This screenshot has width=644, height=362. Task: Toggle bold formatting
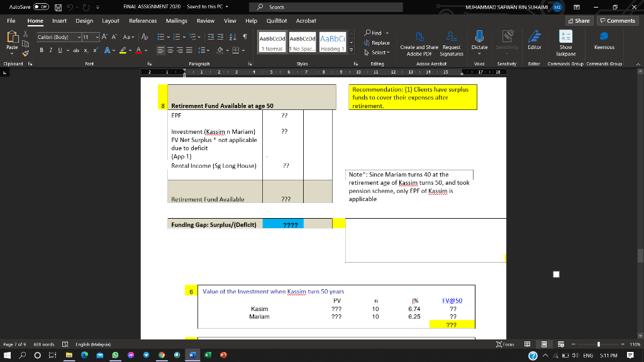(x=42, y=50)
